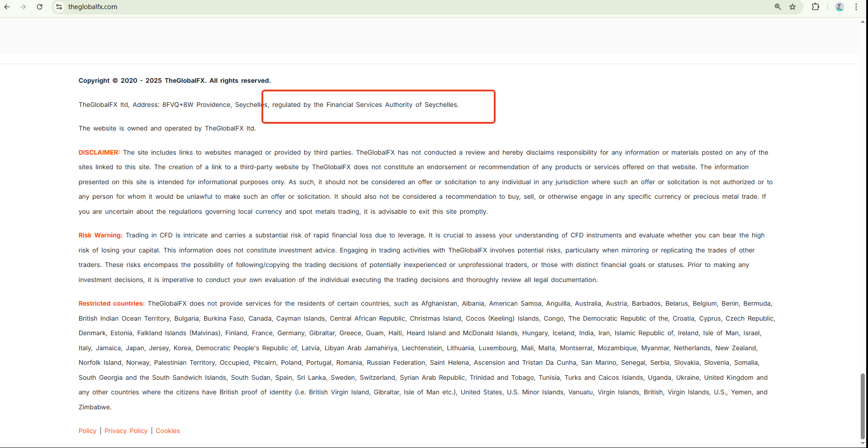The image size is (868, 448).
Task: Reload the current page
Action: tap(40, 7)
